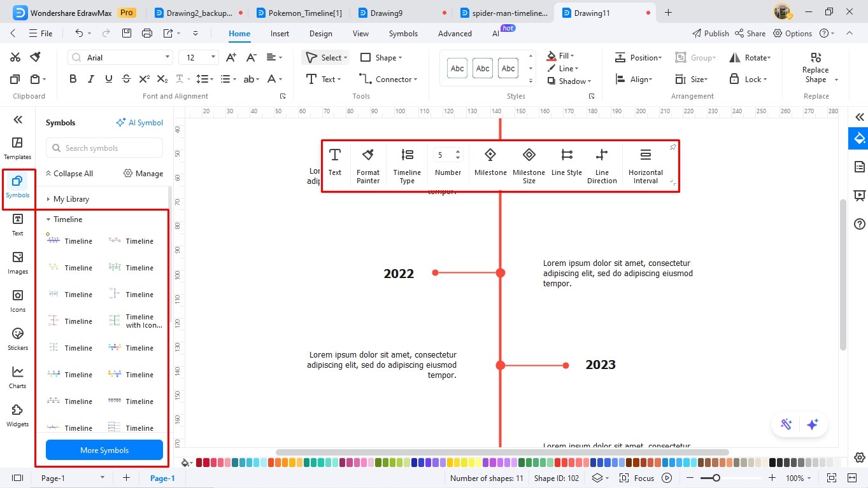The image size is (868, 488).
Task: Click the Cut scissors icon
Action: coord(15,57)
